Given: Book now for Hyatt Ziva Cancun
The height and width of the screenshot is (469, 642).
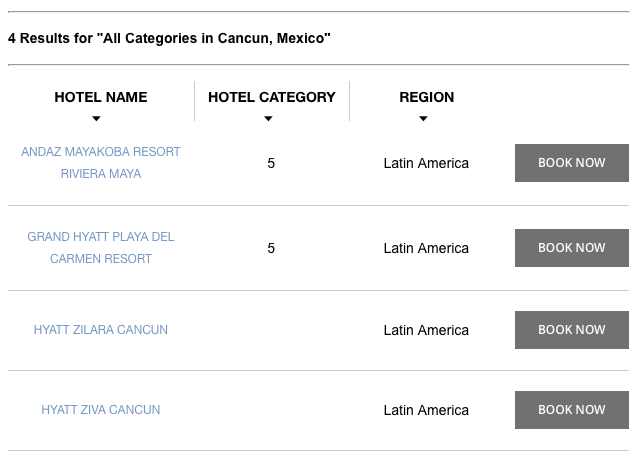Looking at the screenshot, I should pos(572,410).
